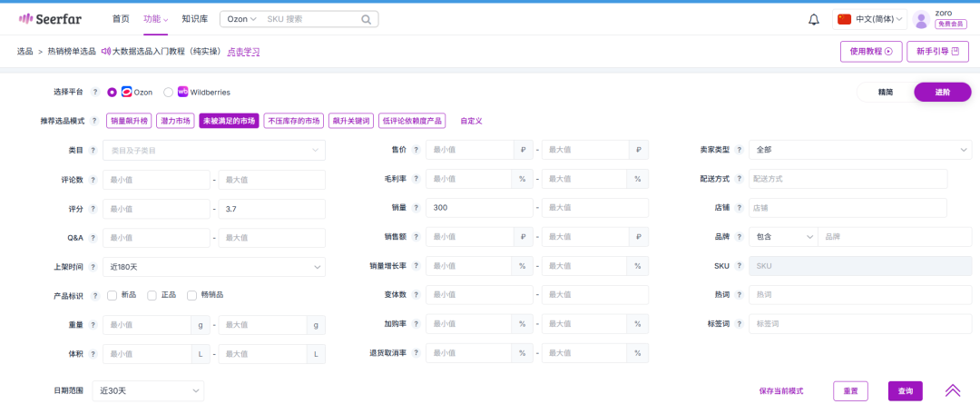Check the 新品 checkbox
The width and height of the screenshot is (980, 414).
[113, 295]
